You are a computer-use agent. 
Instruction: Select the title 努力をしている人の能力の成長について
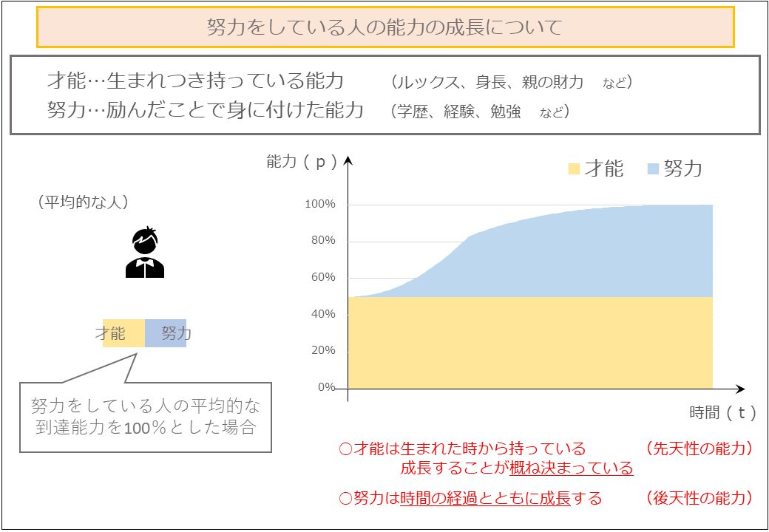pyautogui.click(x=385, y=27)
